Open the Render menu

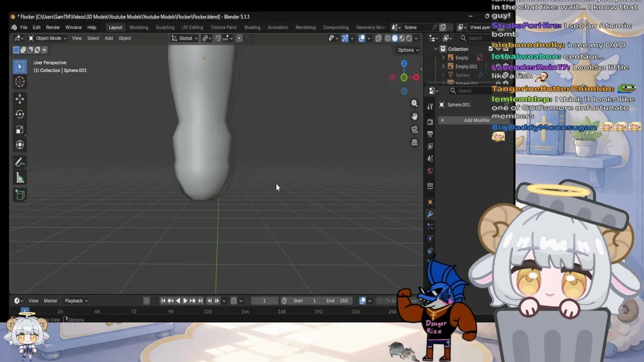coord(53,27)
